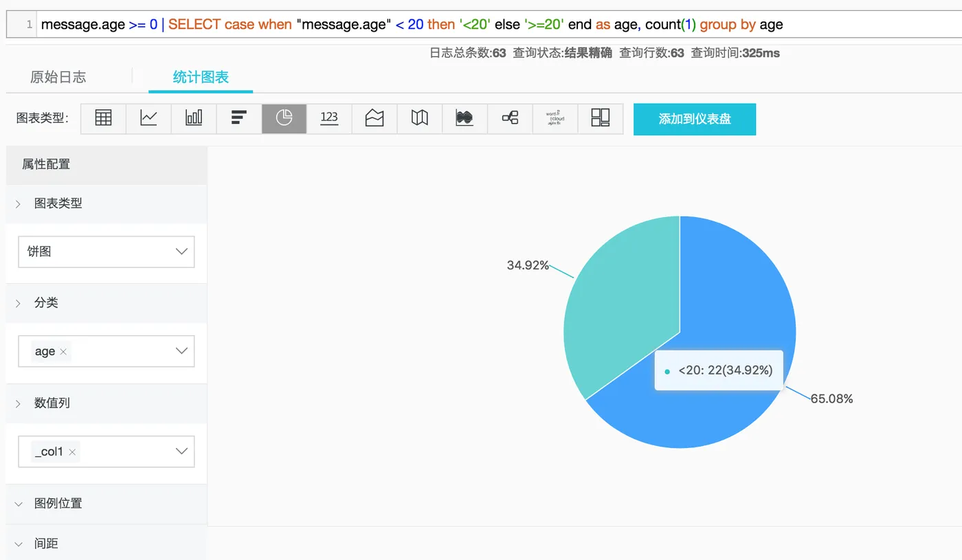Expand the 图表类型 section in properties

[x=106, y=203]
